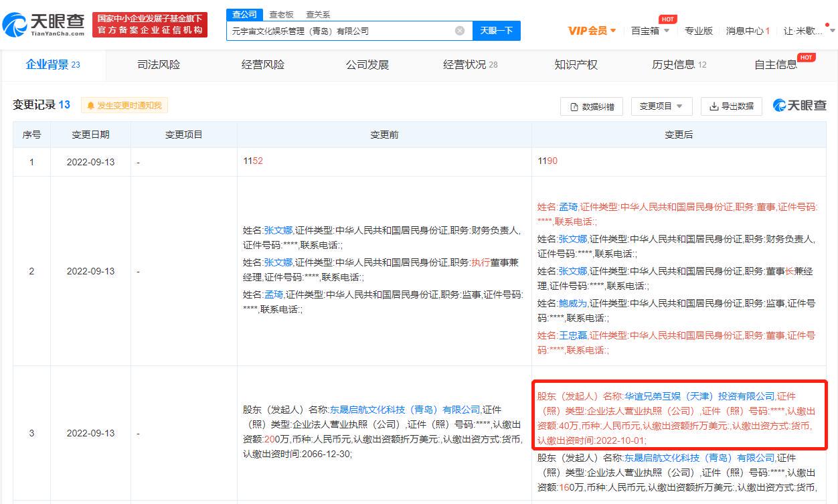
Task: Click the 变更后 column header
Action: 679,135
